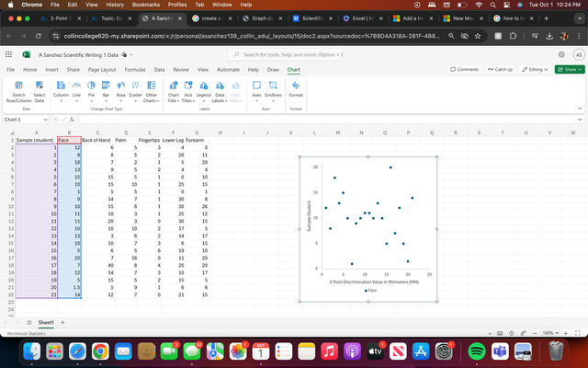This screenshot has width=588, height=368.
Task: Click the Excel logo icon
Action: [27, 55]
